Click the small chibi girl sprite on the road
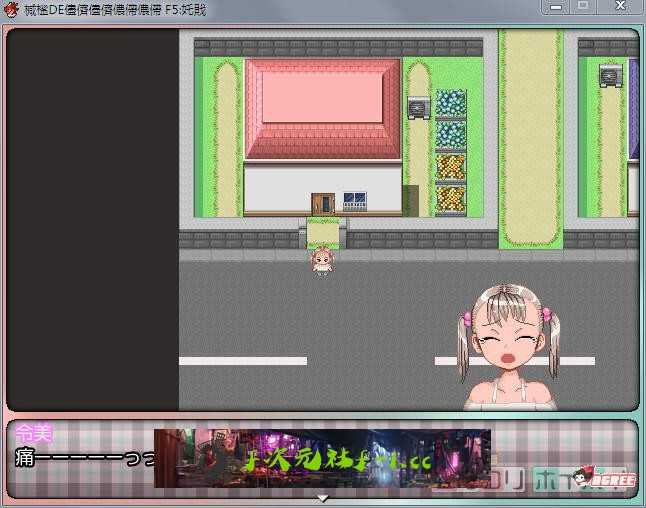Image resolution: width=646 pixels, height=508 pixels. tap(322, 261)
